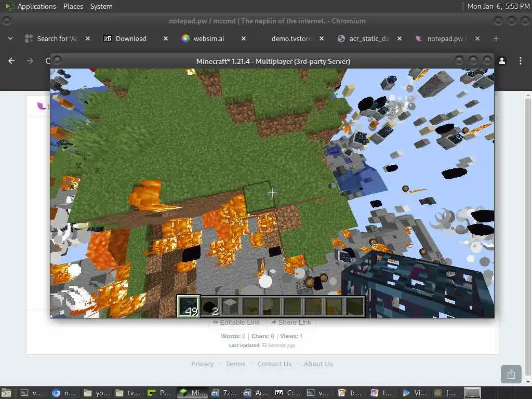This screenshot has height=399, width=532.
Task: Select third hotbar slot holding gray slab
Action: (230, 307)
